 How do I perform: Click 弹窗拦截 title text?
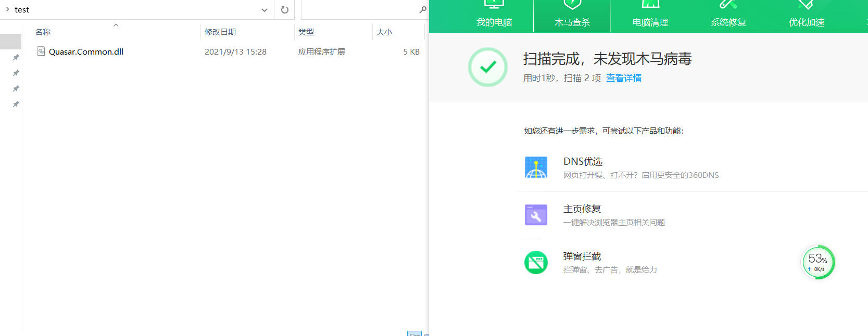[582, 256]
